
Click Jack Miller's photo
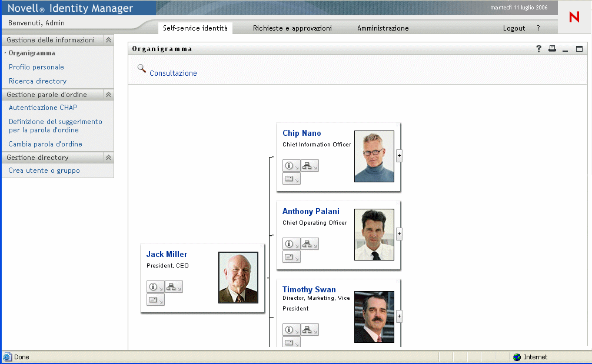(238, 278)
